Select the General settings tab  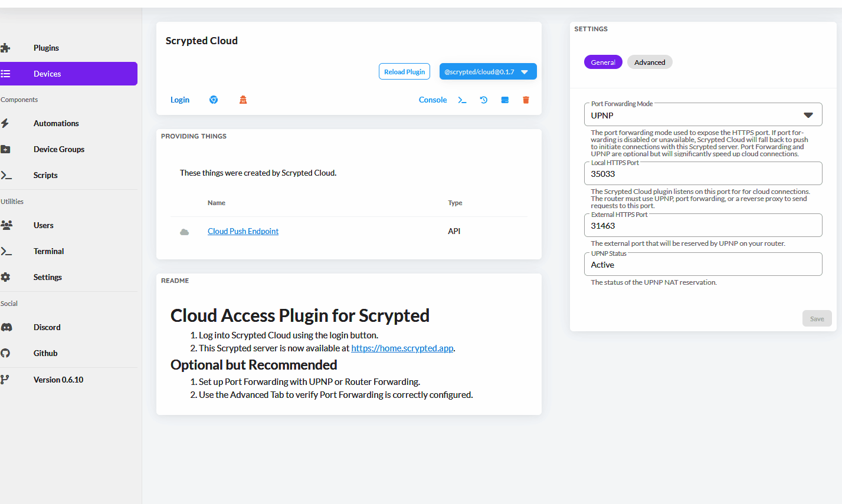(x=603, y=62)
